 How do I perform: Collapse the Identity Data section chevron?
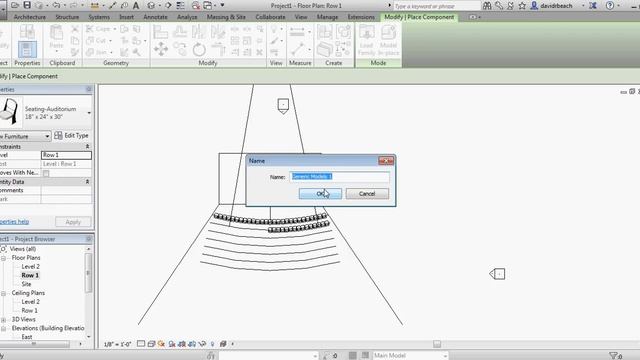(x=87, y=182)
